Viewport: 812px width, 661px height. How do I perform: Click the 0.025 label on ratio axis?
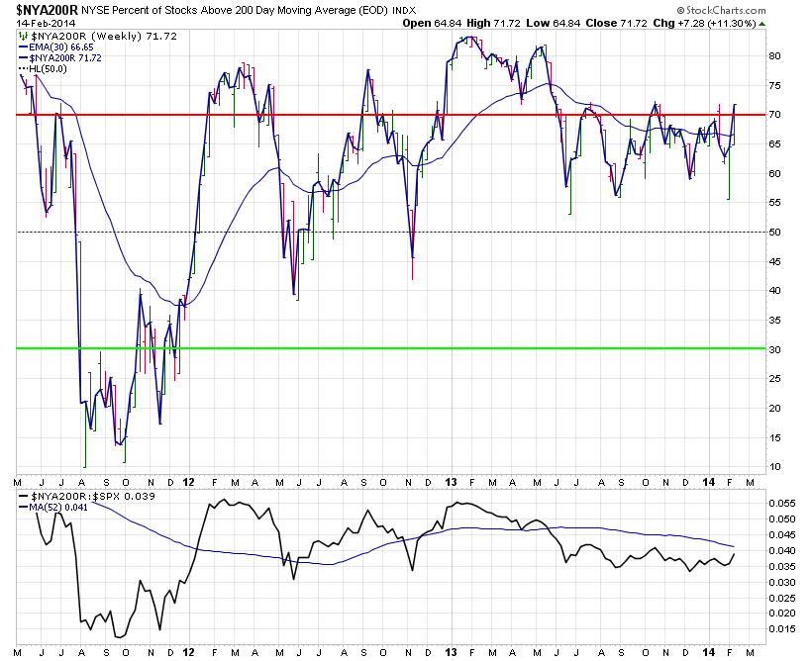(x=782, y=598)
